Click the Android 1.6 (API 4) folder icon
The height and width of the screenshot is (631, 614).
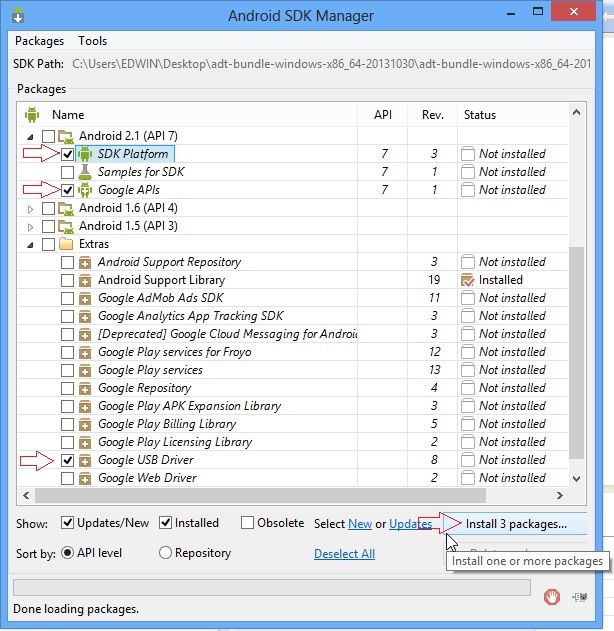tap(66, 208)
